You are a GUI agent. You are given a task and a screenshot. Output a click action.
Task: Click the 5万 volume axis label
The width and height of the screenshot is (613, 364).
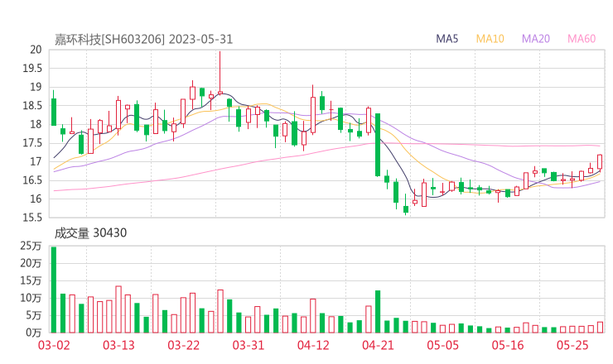coord(34,315)
